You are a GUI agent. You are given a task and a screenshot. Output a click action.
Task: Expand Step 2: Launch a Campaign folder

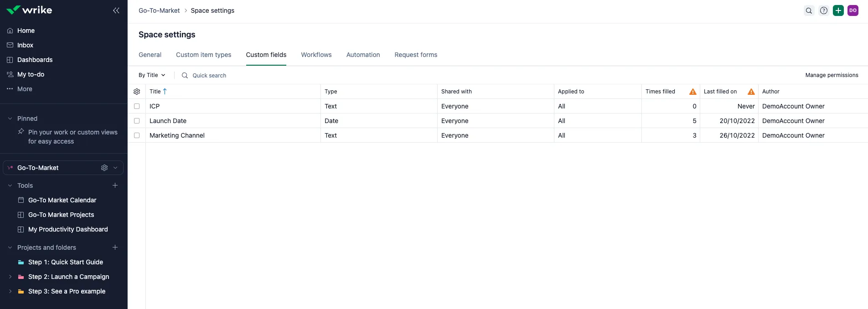point(10,277)
